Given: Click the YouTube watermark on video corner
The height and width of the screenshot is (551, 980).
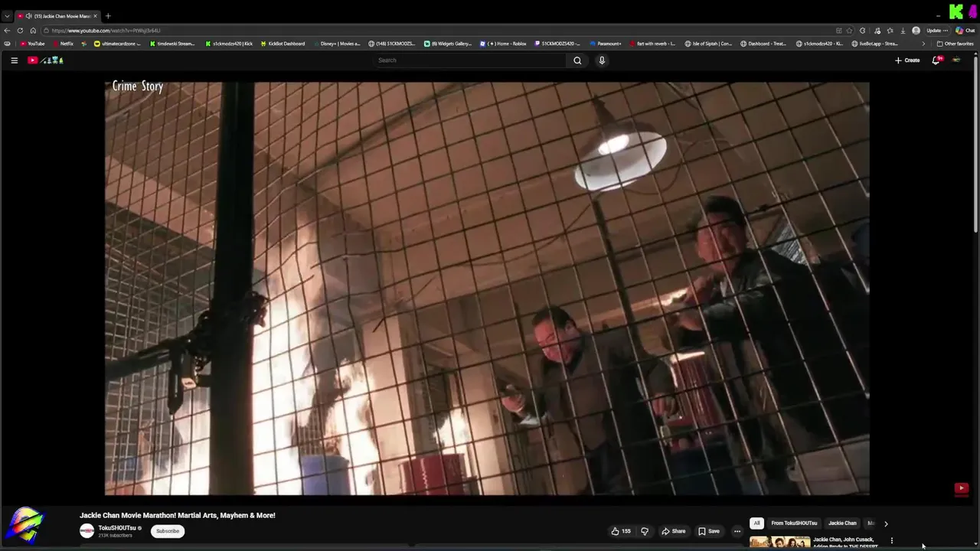Looking at the screenshot, I should tap(962, 488).
